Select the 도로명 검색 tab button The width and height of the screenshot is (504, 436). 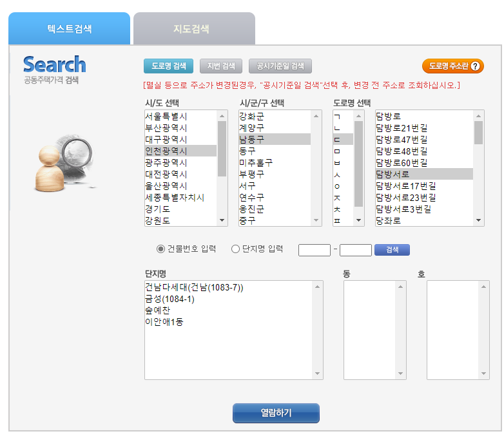(x=168, y=66)
